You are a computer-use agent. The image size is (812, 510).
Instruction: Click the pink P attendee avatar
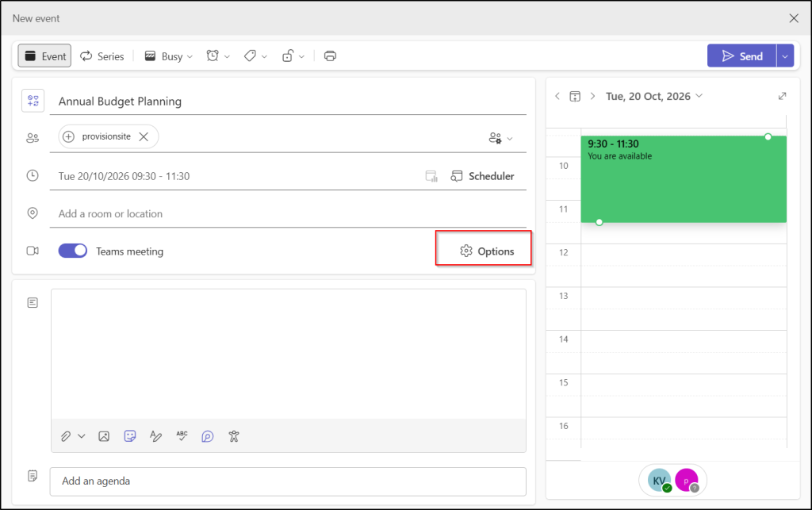coord(687,480)
